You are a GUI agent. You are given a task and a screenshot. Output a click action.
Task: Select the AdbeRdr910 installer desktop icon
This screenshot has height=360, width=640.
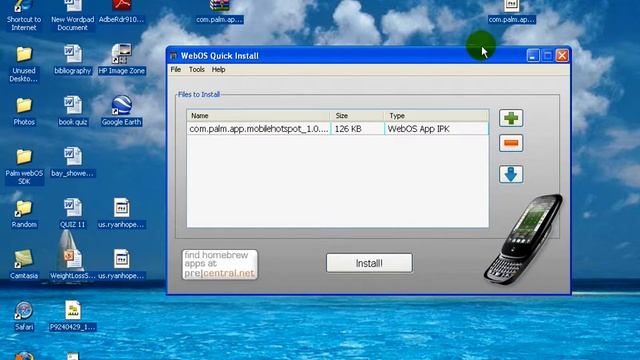tap(122, 12)
